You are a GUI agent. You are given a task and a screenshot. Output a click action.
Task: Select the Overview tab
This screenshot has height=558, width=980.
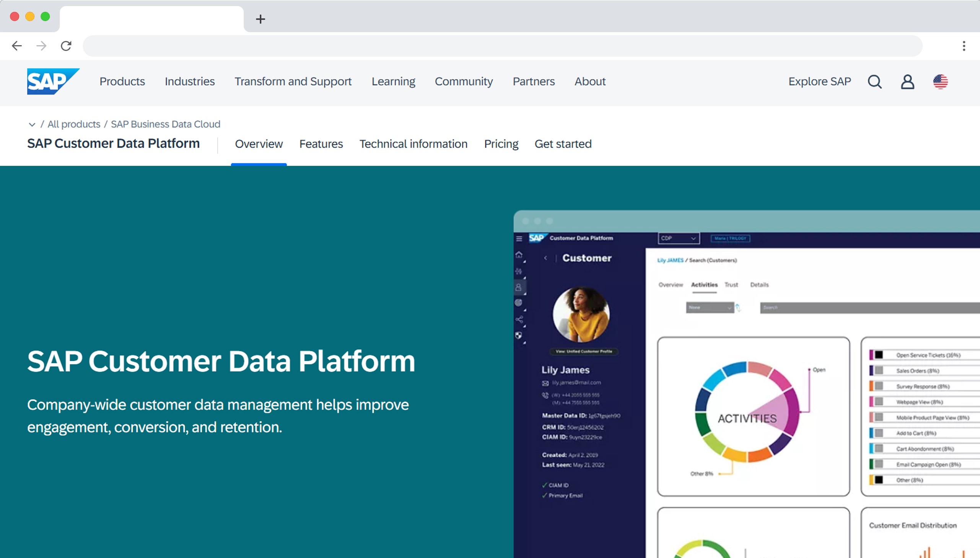point(259,144)
